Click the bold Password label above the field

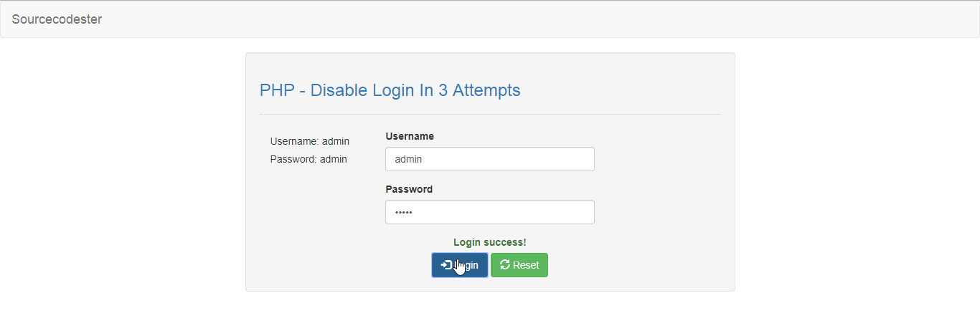pos(409,189)
